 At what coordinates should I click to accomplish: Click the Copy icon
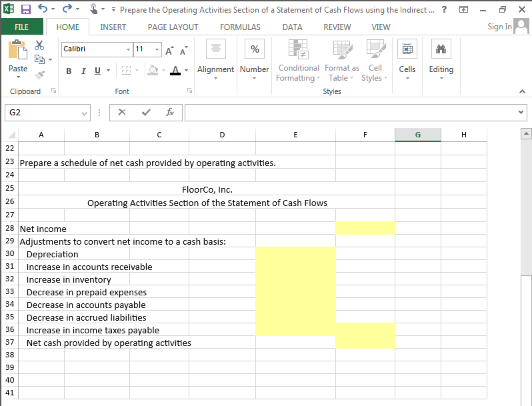coord(40,59)
